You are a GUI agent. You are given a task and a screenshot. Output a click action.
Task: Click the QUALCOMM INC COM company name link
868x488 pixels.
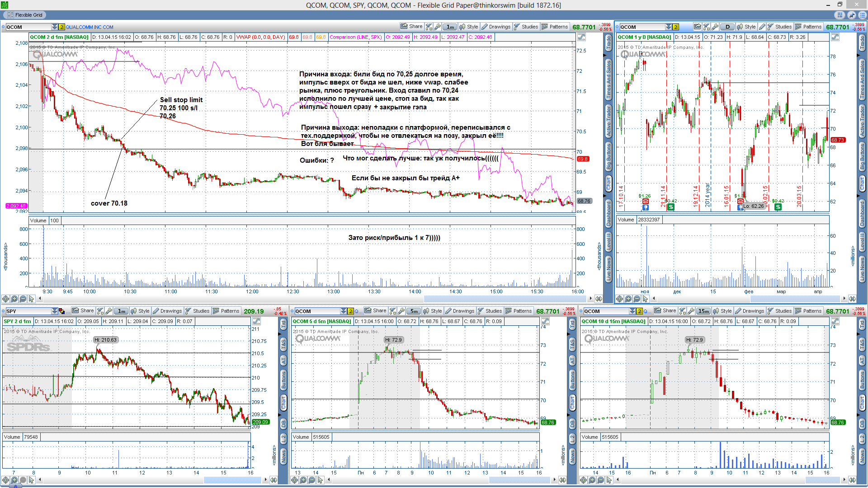point(90,27)
